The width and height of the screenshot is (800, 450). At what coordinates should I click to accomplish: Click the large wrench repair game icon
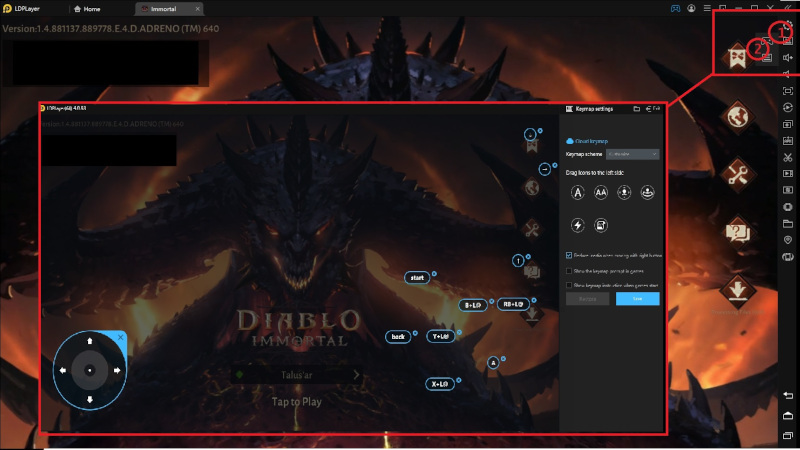point(737,175)
